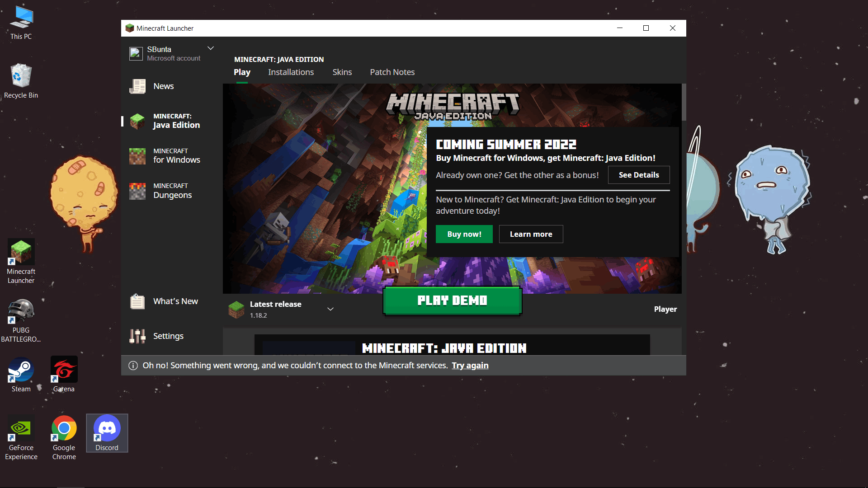Click the info icon in the error banner
Viewport: 868px width, 488px height.
click(x=133, y=366)
